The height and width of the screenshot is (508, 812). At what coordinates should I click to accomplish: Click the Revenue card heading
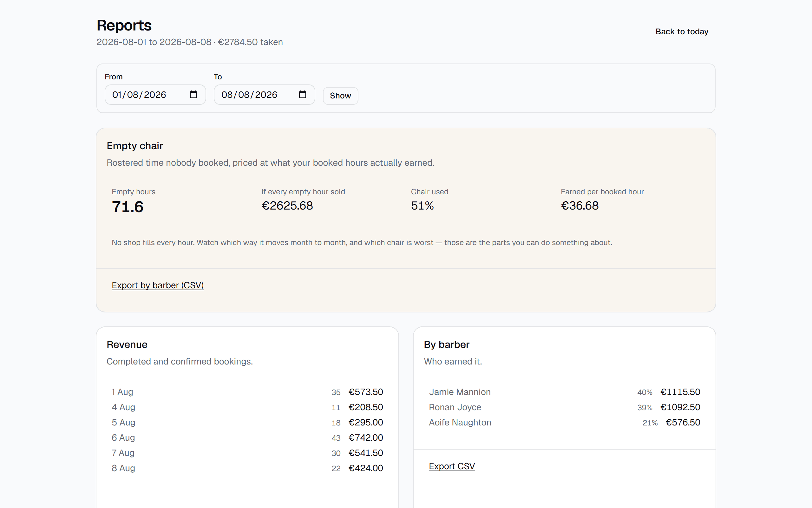pyautogui.click(x=127, y=345)
